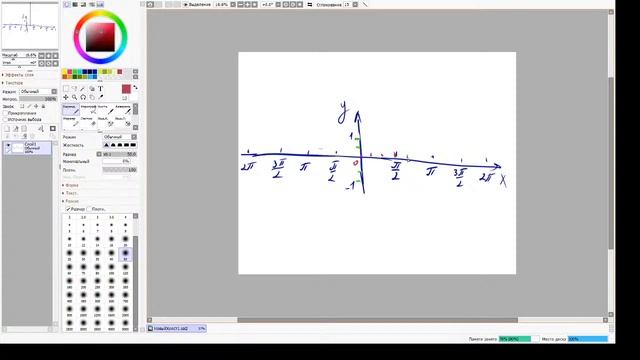This screenshot has width=640, height=360.
Task: Select the magic wand tool
Action: pos(83,89)
